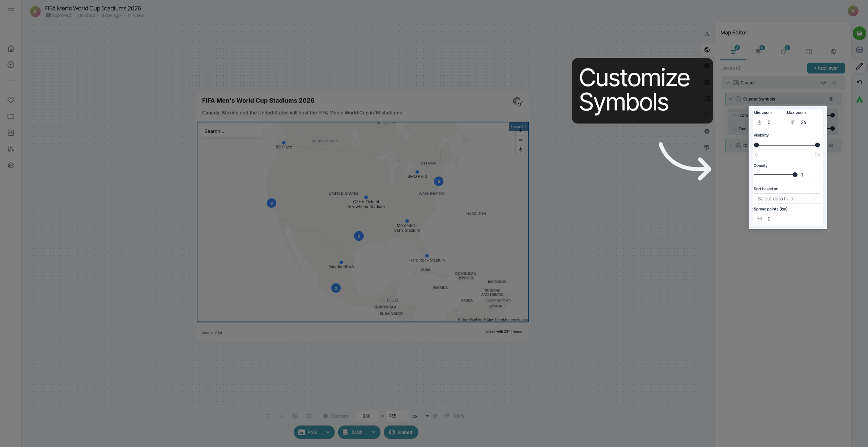Click the 'reuse' link below the map
The width and height of the screenshot is (868, 447).
coord(517,332)
